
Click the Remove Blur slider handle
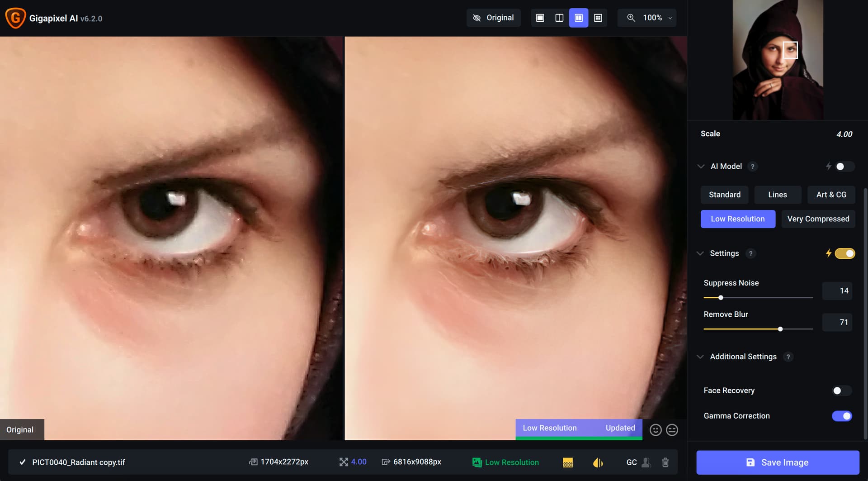(x=780, y=329)
